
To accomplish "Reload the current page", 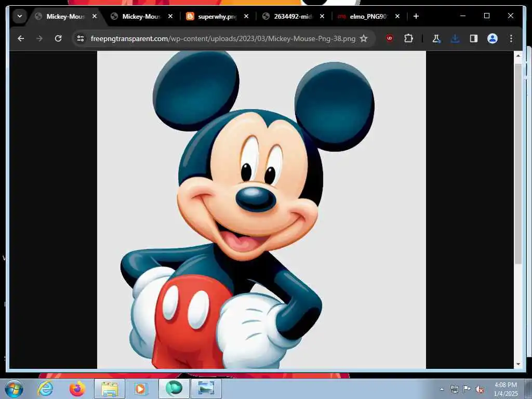I will [58, 38].
